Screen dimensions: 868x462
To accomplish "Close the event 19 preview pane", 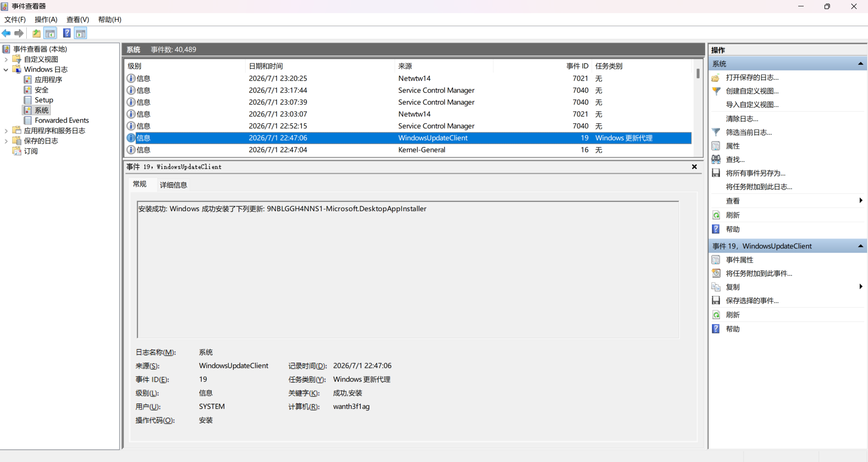I will (x=694, y=167).
